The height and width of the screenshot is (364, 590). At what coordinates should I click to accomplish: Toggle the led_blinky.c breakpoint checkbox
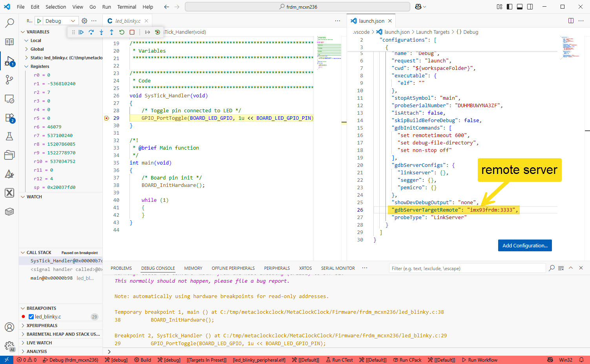coord(30,316)
